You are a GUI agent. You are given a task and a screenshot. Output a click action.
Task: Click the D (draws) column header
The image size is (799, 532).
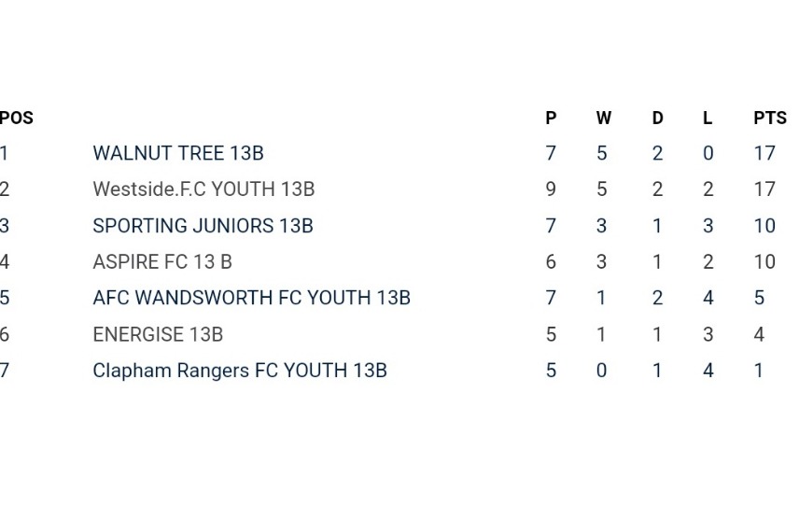658,119
